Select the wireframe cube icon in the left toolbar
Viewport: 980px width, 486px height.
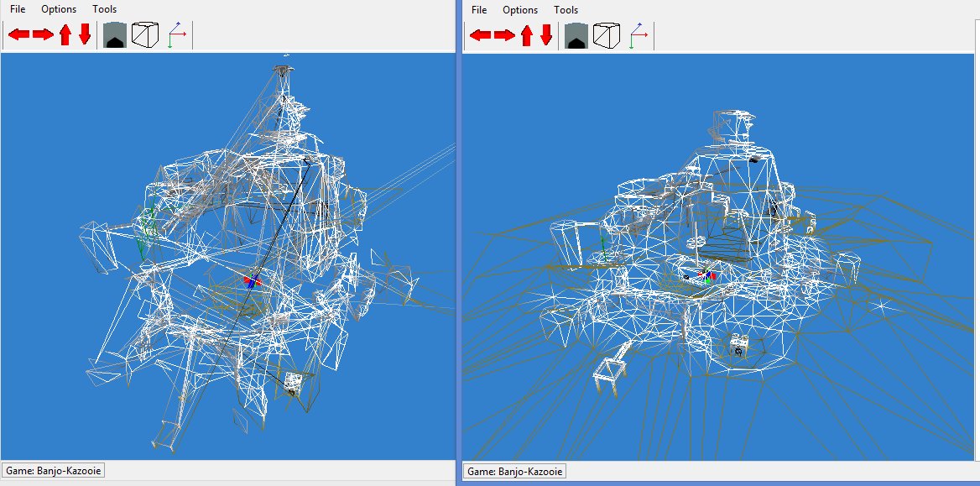[144, 34]
